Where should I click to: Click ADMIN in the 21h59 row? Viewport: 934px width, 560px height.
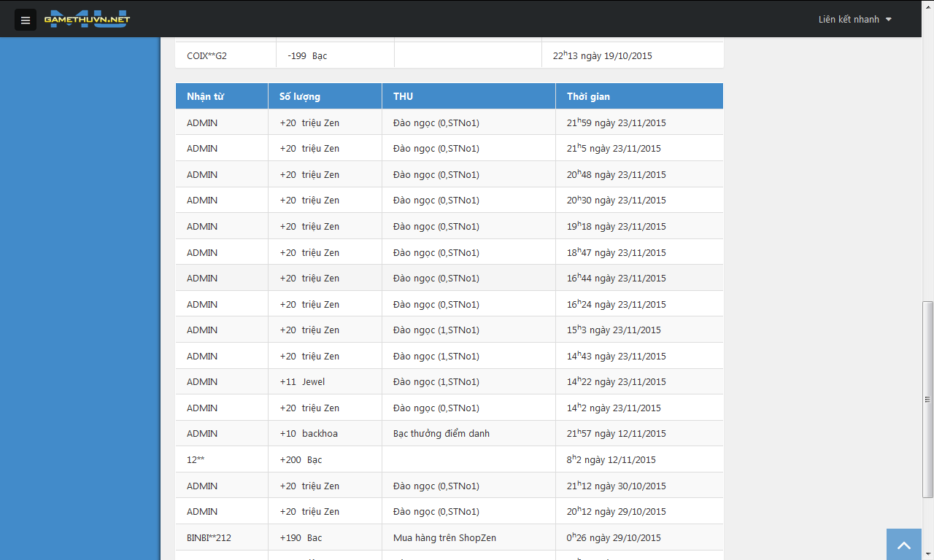pos(202,122)
